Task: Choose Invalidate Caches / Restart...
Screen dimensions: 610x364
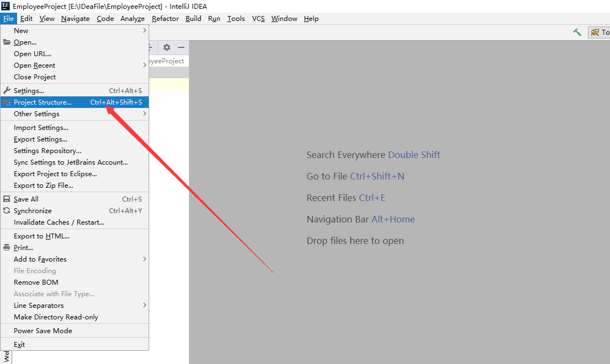Action: (x=75, y=222)
